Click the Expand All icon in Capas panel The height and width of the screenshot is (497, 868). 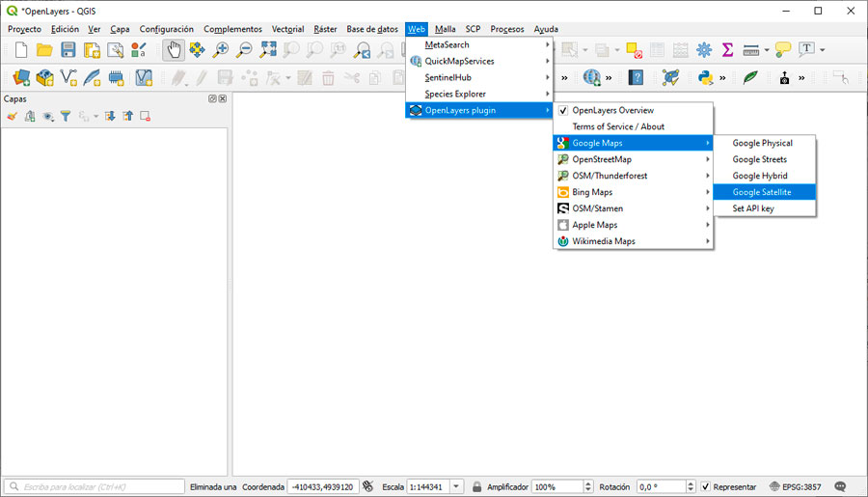110,116
